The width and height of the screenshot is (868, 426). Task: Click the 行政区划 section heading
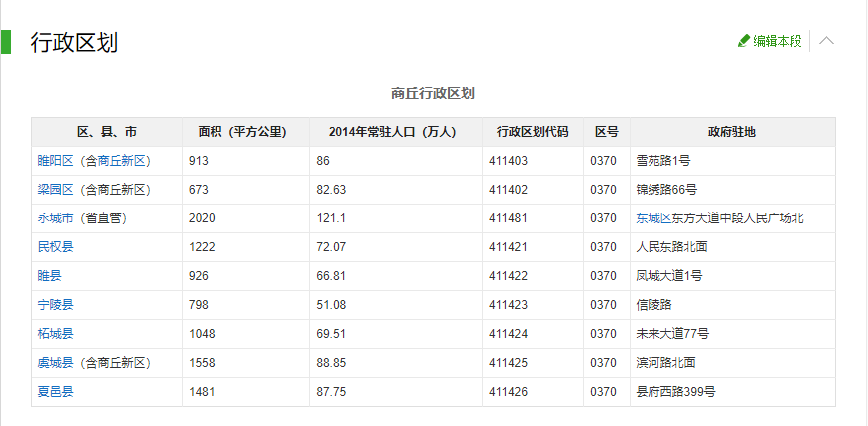(75, 42)
